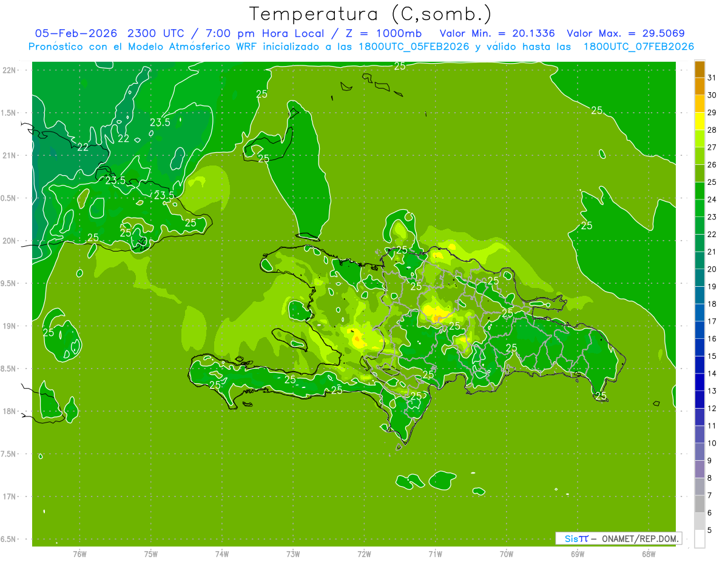This screenshot has height=562, width=728.
Task: Click the "19N" latitude axis label
Action: coord(10,326)
